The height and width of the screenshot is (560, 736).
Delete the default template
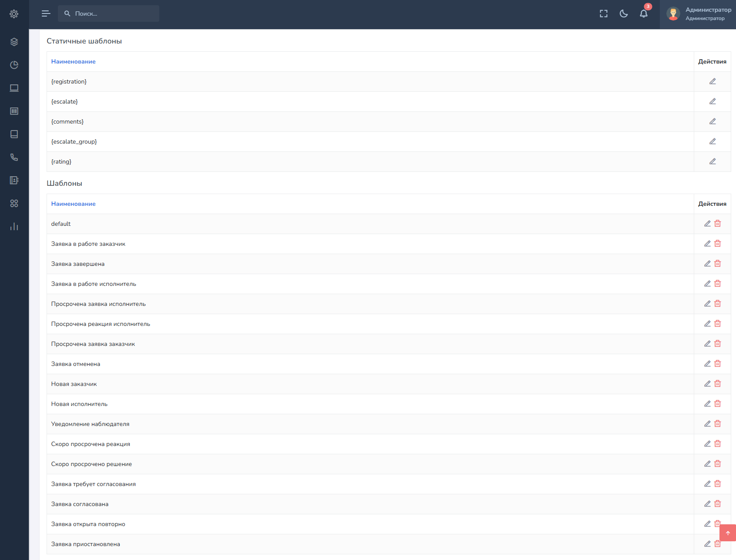717,224
